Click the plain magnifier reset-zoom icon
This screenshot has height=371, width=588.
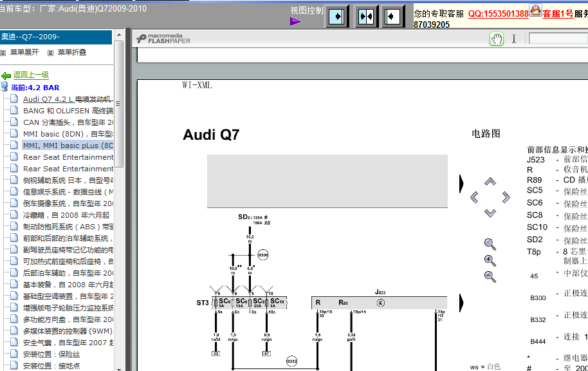tap(490, 244)
